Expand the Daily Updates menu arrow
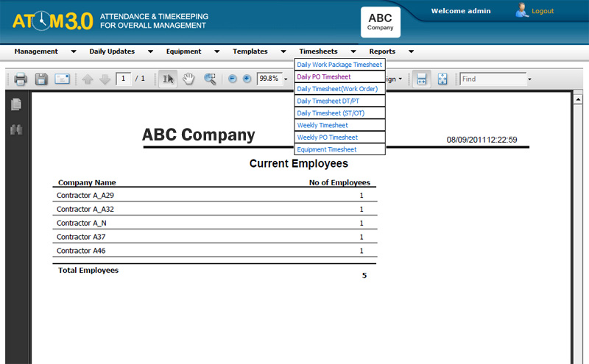This screenshot has width=589, height=364. click(150, 51)
